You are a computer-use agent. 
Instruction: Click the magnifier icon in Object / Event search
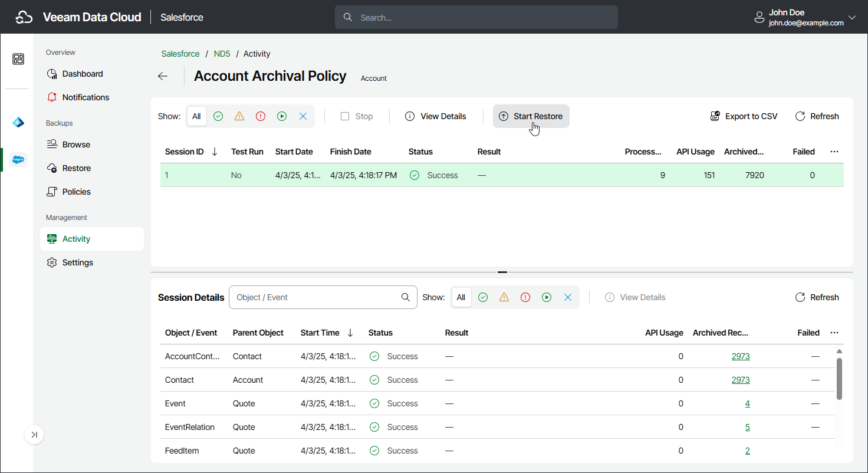[x=406, y=297]
